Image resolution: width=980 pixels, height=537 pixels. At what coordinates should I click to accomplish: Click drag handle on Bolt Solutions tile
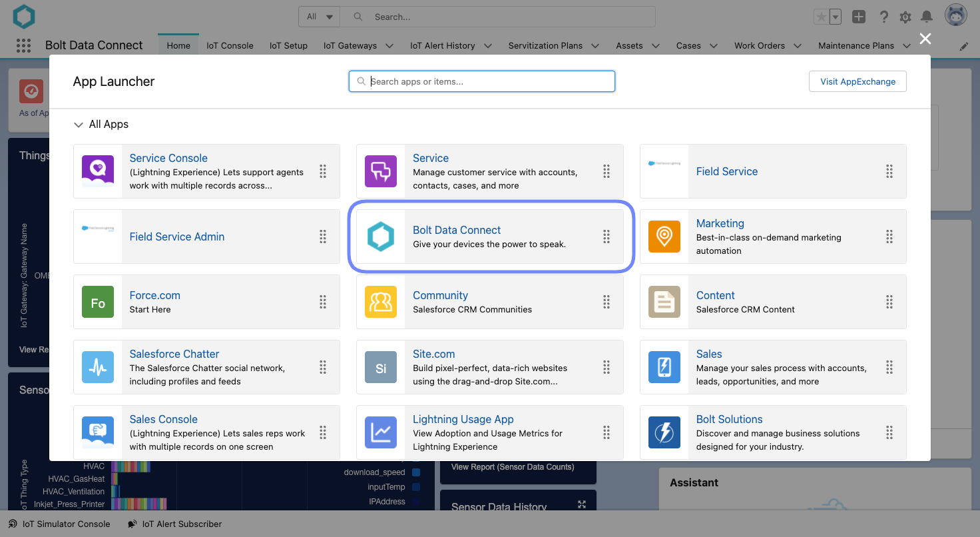click(889, 432)
